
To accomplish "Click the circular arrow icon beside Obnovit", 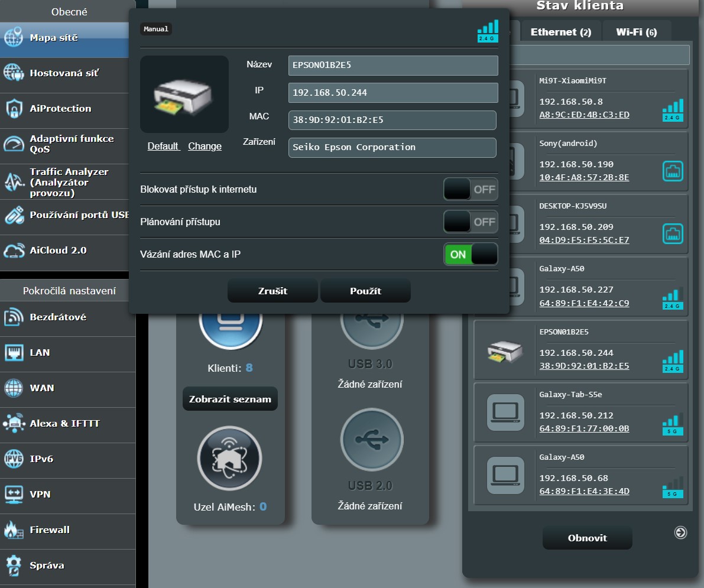I will pos(680,532).
